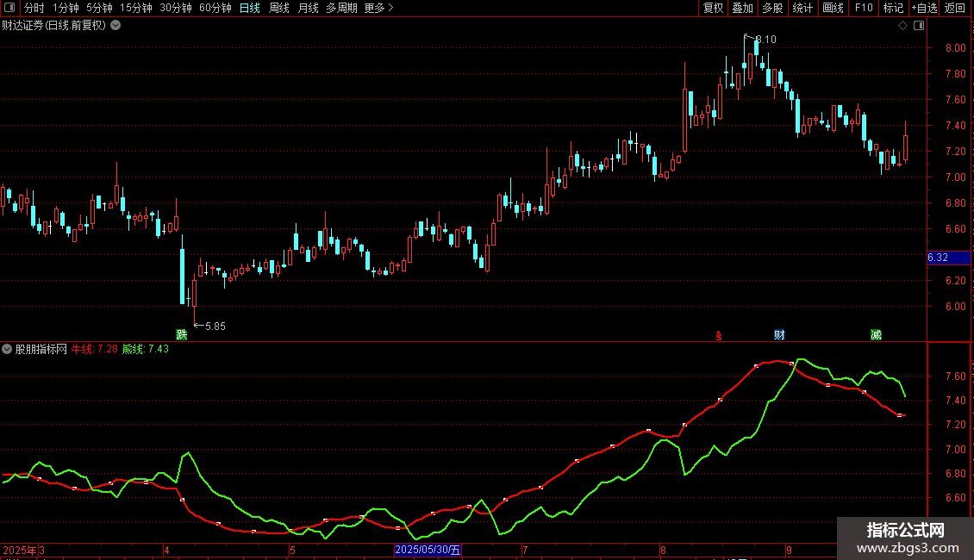
Task: Open the 多周期 multi-period view
Action: point(341,8)
